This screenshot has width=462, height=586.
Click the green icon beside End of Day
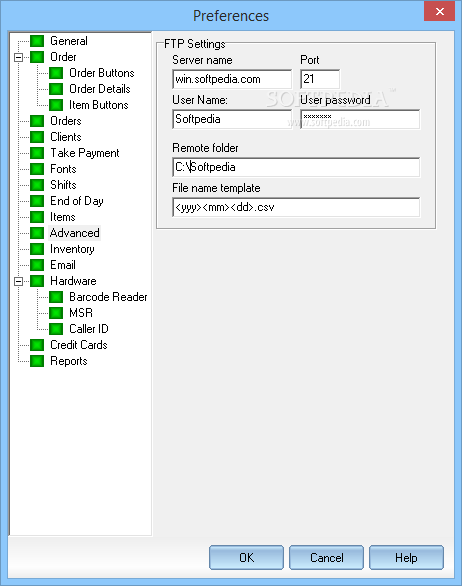[x=37, y=201]
